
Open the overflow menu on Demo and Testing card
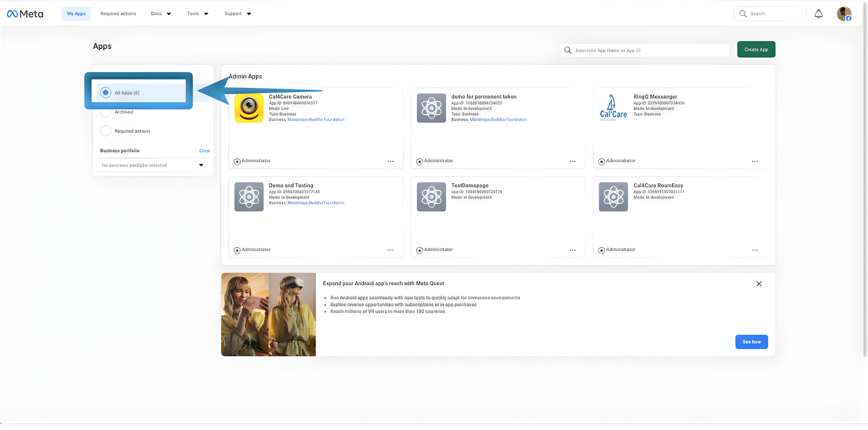pos(391,250)
